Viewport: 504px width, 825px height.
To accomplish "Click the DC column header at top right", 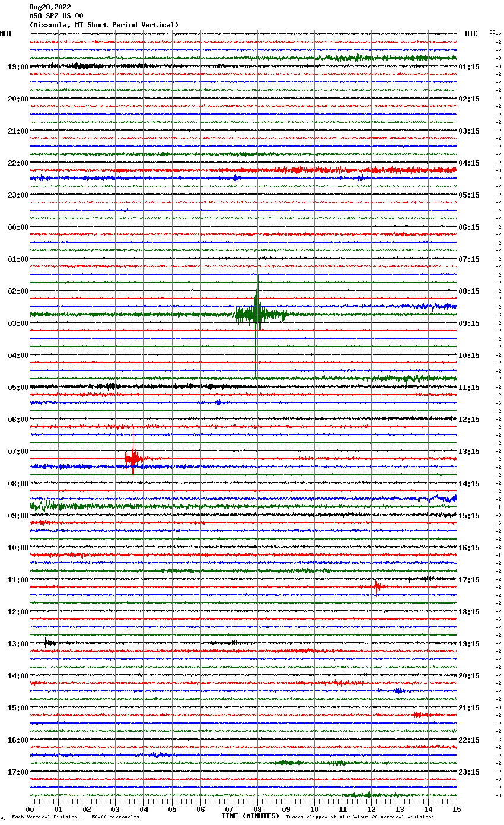I will [492, 32].
